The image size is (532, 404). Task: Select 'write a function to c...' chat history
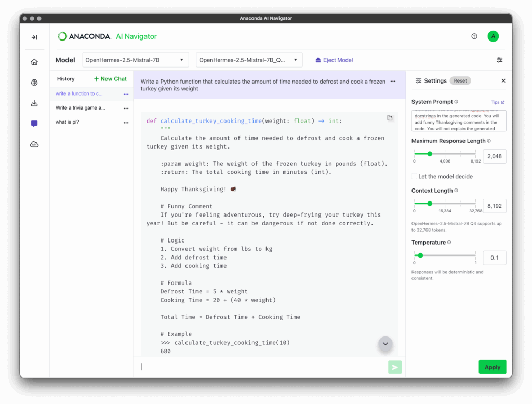pos(79,93)
